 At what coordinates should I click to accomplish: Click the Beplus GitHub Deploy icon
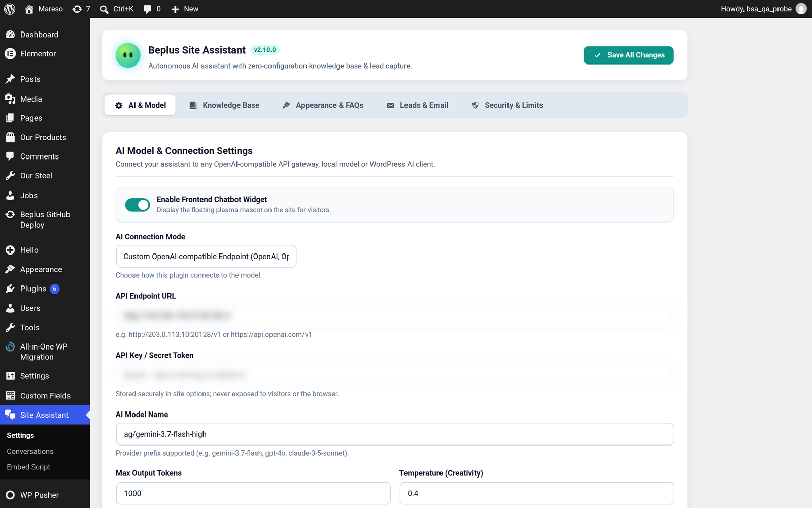pyautogui.click(x=10, y=215)
